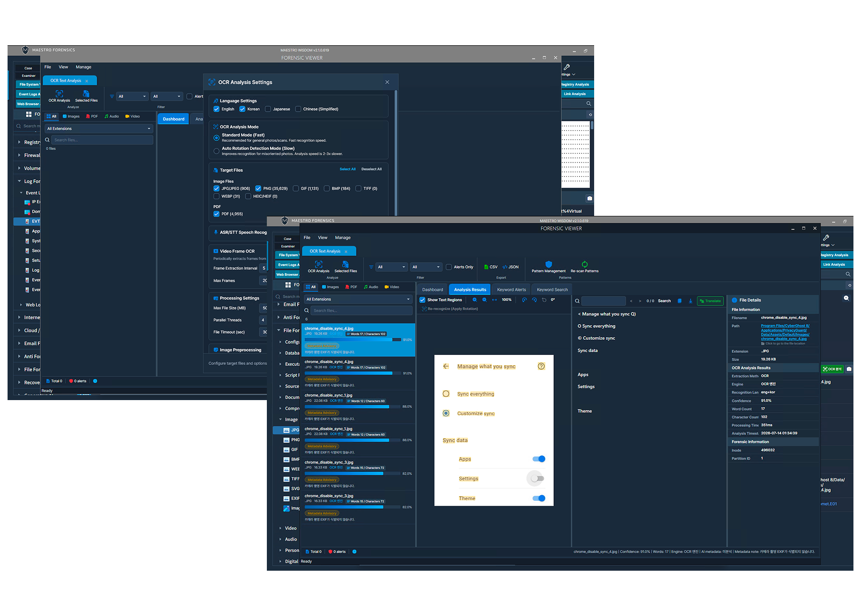The width and height of the screenshot is (861, 616).
Task: Open second All filter dropdown in front window
Action: click(x=426, y=267)
